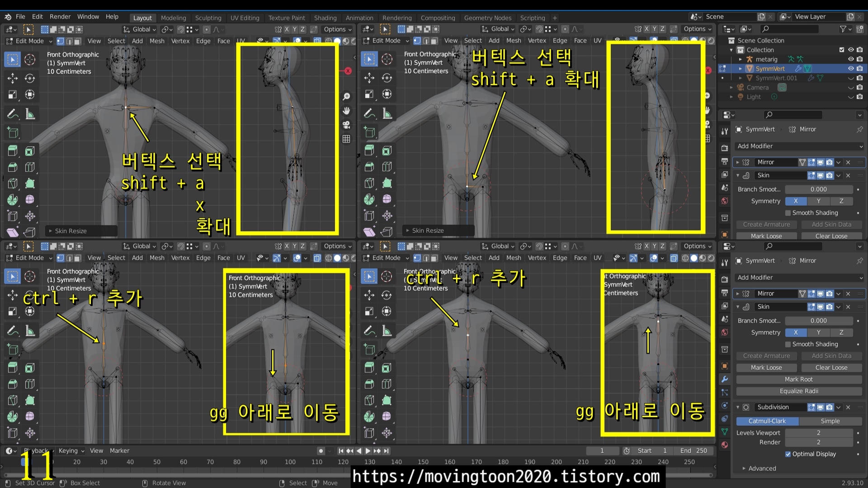Open the Marker menu in timeline
This screenshot has width=868, height=488.
click(119, 451)
